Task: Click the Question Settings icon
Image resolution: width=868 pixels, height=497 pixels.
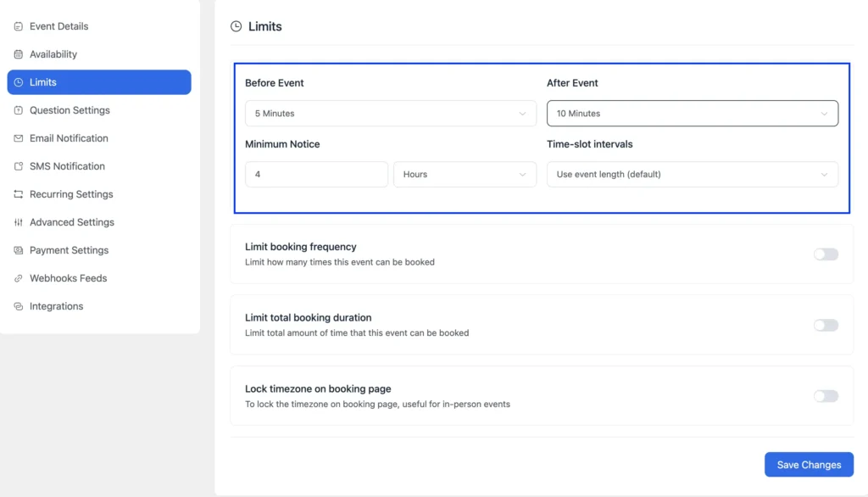Action: pos(19,110)
